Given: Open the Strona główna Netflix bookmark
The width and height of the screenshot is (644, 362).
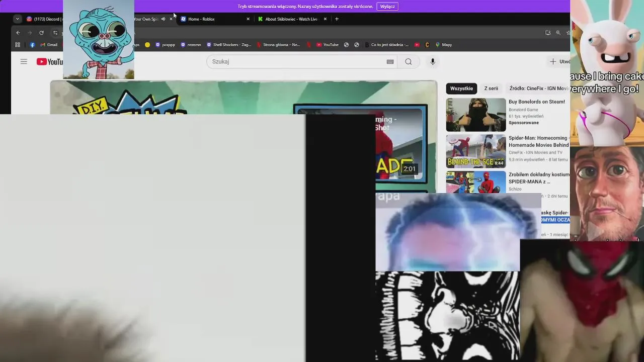Looking at the screenshot, I should point(278,45).
